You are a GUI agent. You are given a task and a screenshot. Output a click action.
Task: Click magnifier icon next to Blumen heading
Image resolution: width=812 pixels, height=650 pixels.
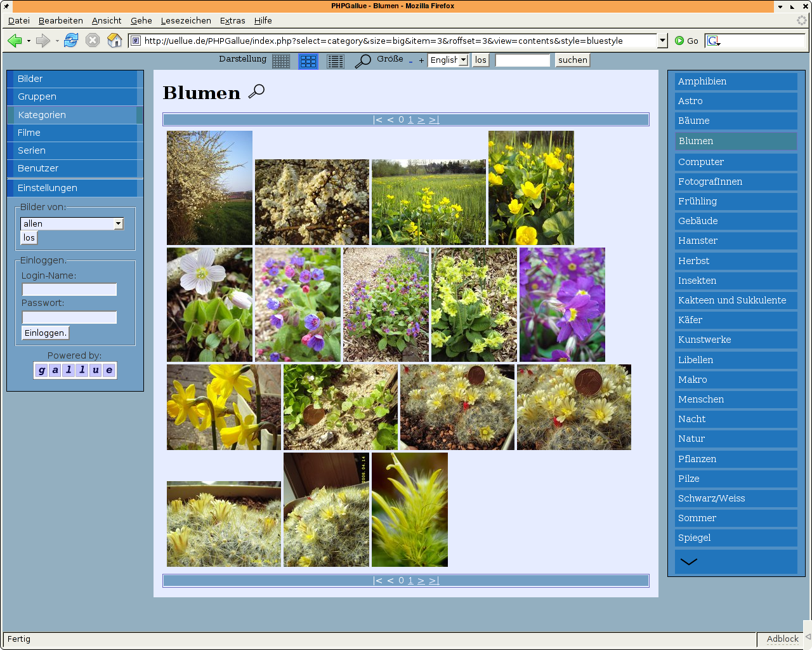pos(256,92)
